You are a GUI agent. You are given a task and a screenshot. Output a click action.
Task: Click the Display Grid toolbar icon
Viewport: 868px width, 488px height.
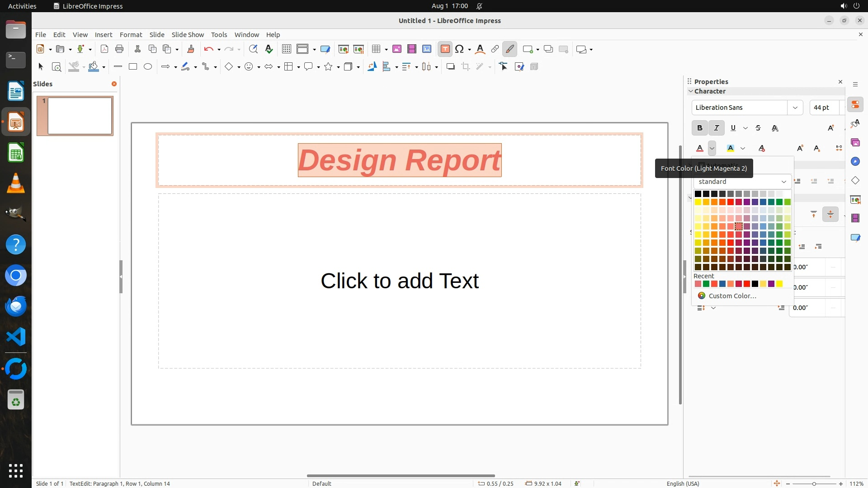pyautogui.click(x=287, y=49)
